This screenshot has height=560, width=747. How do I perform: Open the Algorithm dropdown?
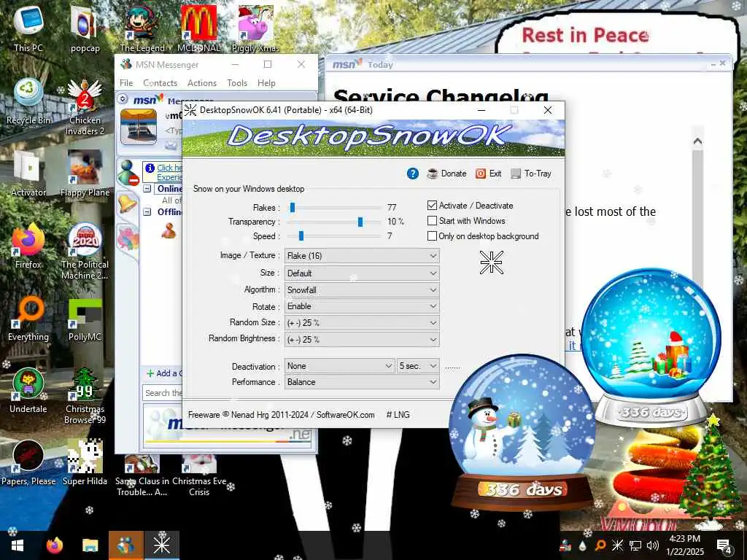(x=362, y=290)
